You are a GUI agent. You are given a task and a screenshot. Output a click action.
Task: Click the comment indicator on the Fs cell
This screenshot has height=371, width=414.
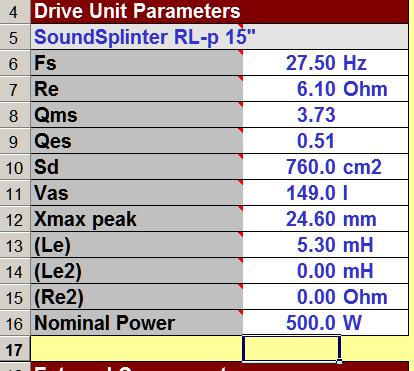[x=241, y=52]
